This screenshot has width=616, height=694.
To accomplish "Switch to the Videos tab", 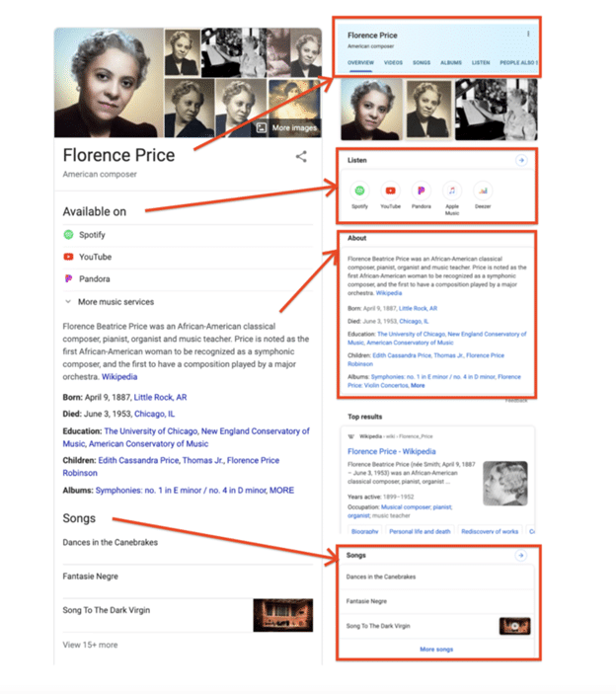I will click(x=393, y=63).
